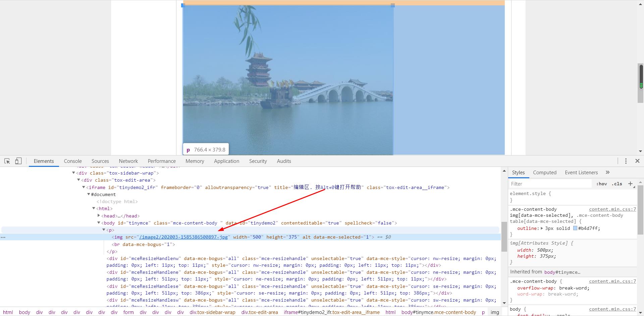Screen dimensions: 644x316
Task: Toggle the device toolbar icon
Action: tap(18, 161)
